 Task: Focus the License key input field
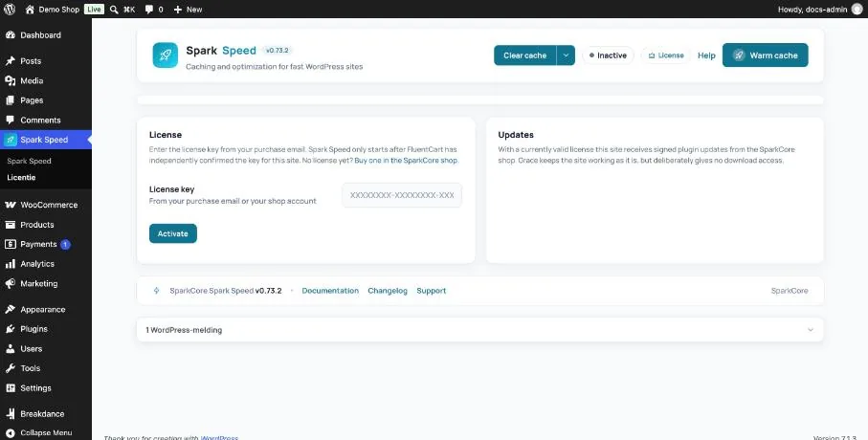(x=402, y=195)
